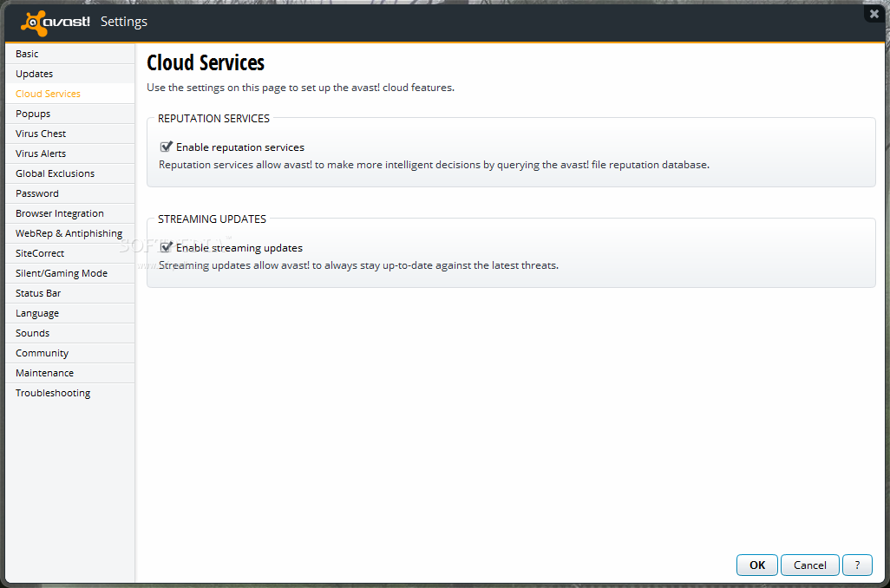Uncheck Enable streaming updates
Image resolution: width=890 pixels, height=588 pixels.
166,247
